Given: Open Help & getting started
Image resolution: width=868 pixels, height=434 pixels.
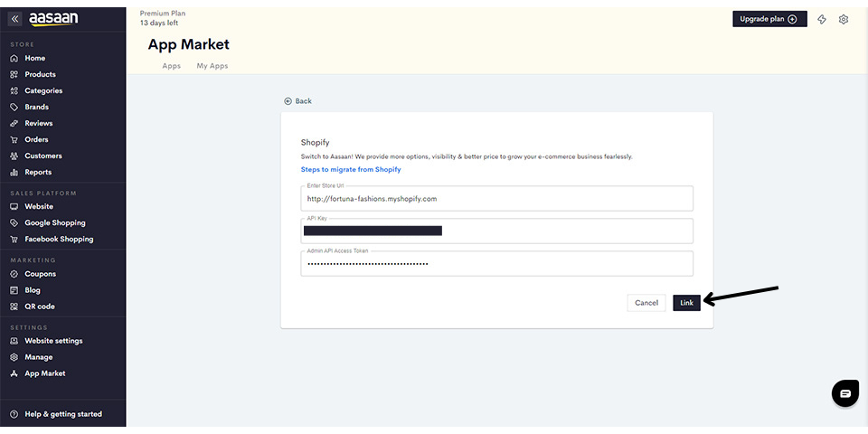Looking at the screenshot, I should tap(63, 414).
